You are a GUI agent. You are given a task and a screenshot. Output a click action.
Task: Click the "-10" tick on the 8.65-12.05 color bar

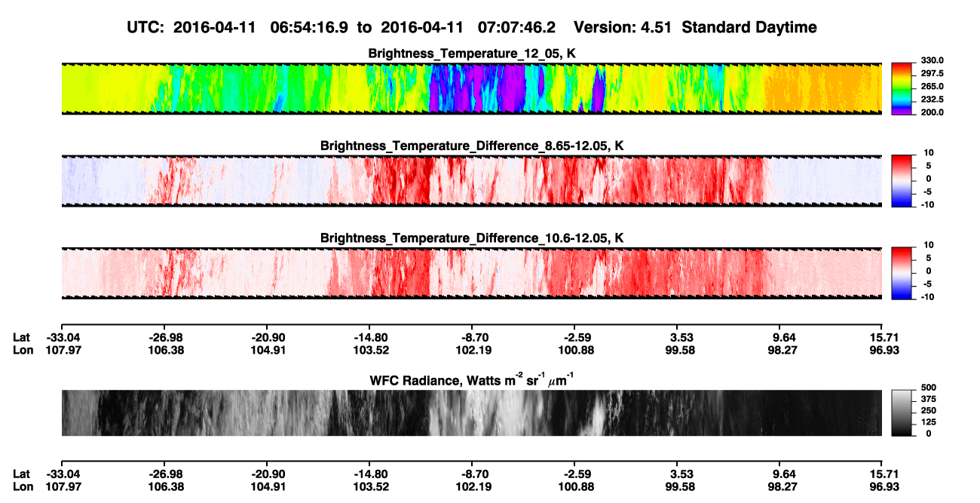click(927, 204)
